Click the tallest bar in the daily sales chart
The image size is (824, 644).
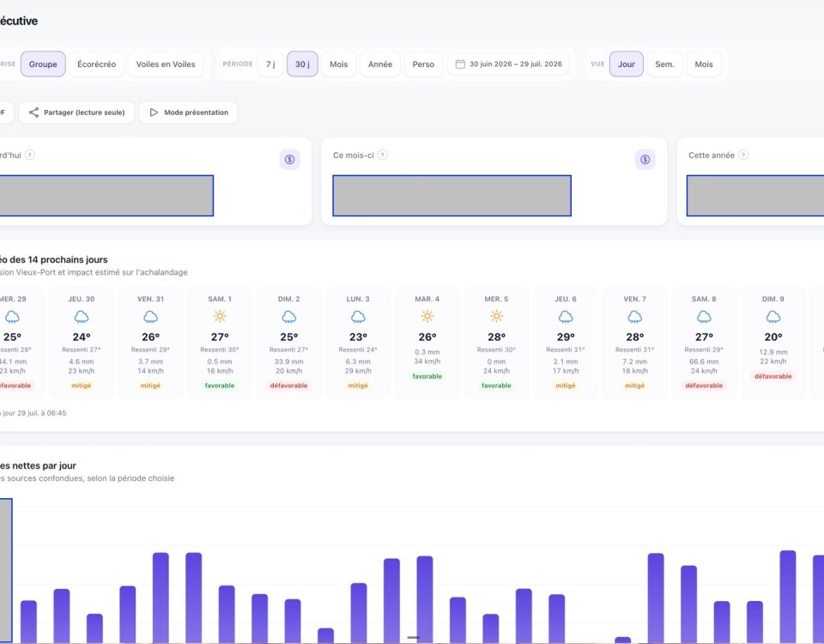pos(787,596)
